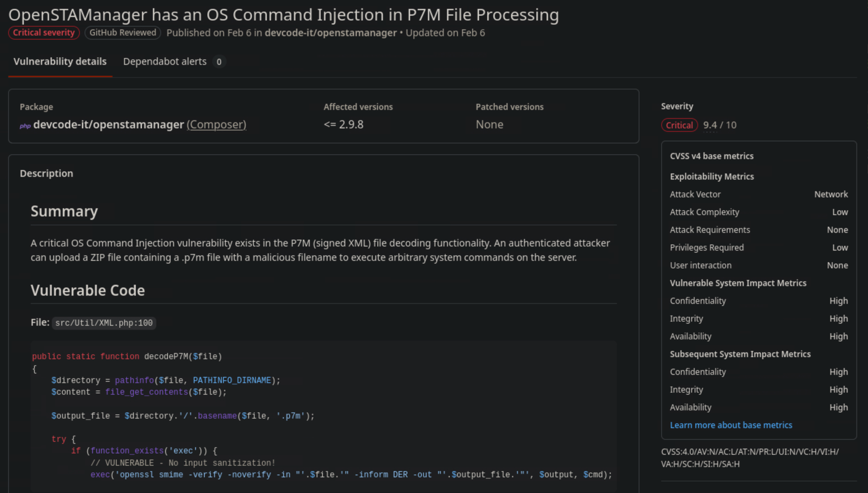
Task: Open the devcode-it/openstamanager repository link
Action: tap(331, 33)
